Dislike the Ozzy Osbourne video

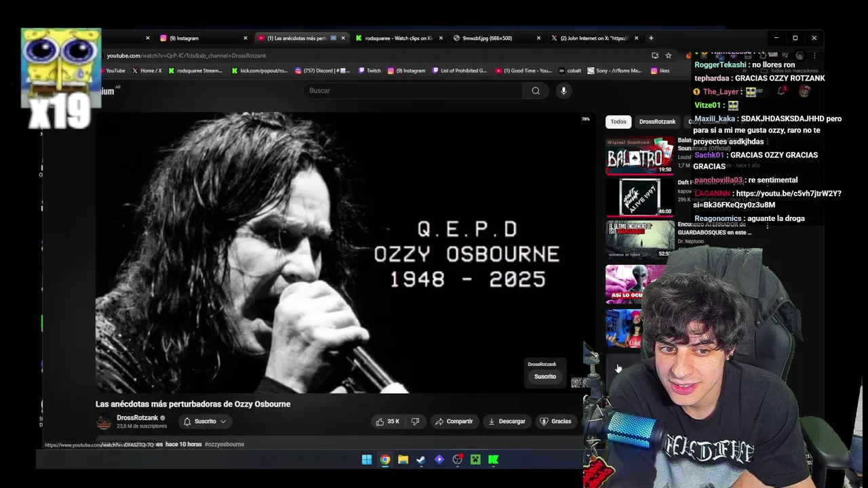coord(415,422)
